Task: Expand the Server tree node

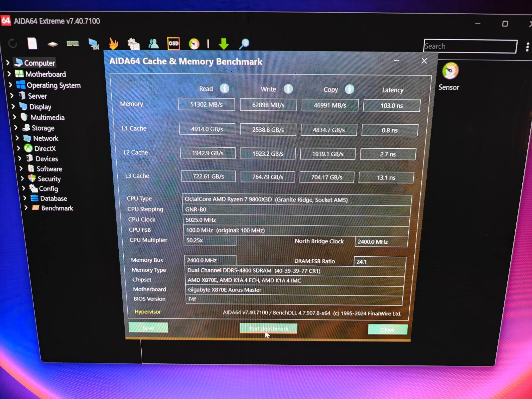Action: (12, 96)
